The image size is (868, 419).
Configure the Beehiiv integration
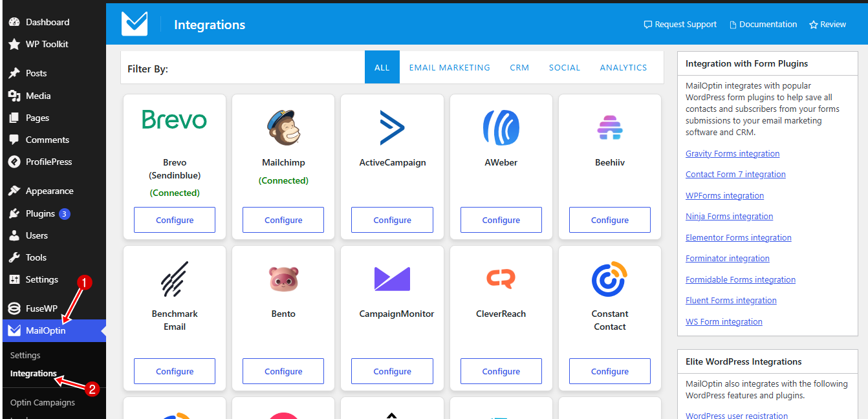610,220
